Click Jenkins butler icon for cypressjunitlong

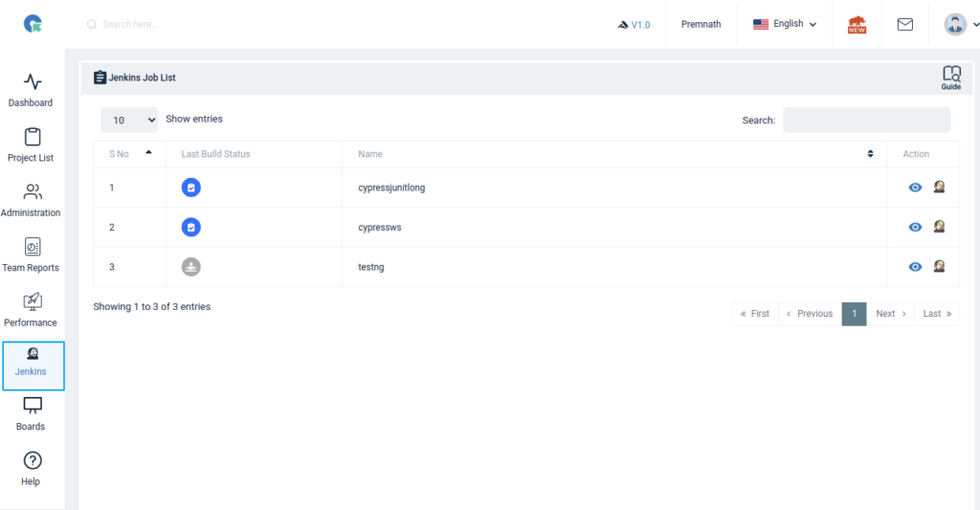click(x=939, y=187)
